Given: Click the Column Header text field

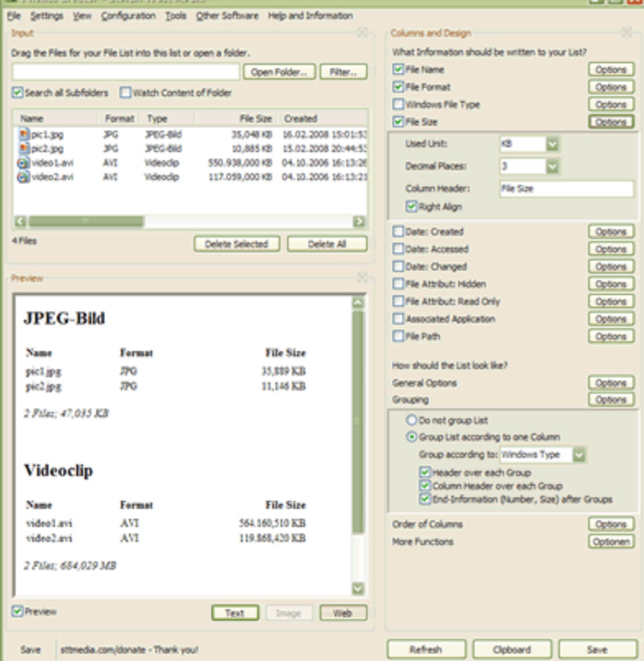Looking at the screenshot, I should (x=567, y=188).
